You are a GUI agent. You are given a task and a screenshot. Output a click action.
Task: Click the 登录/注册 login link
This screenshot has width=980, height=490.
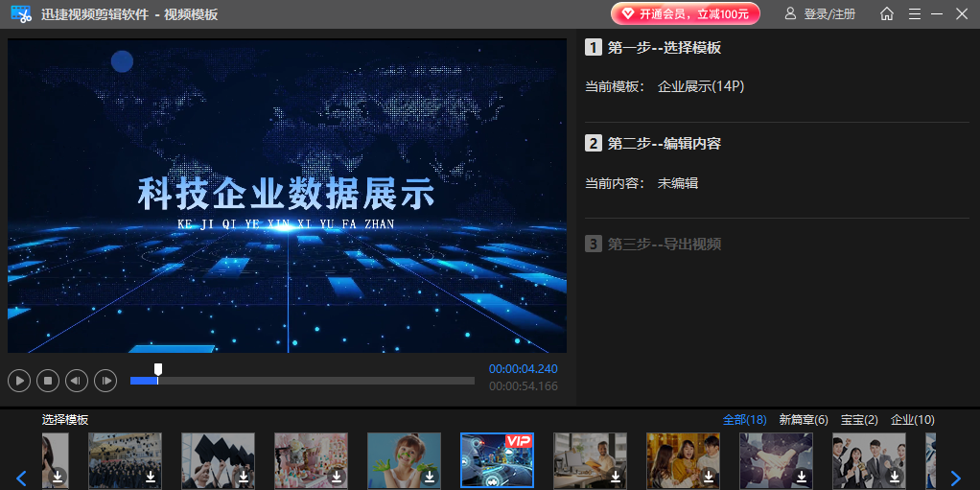[x=820, y=13]
